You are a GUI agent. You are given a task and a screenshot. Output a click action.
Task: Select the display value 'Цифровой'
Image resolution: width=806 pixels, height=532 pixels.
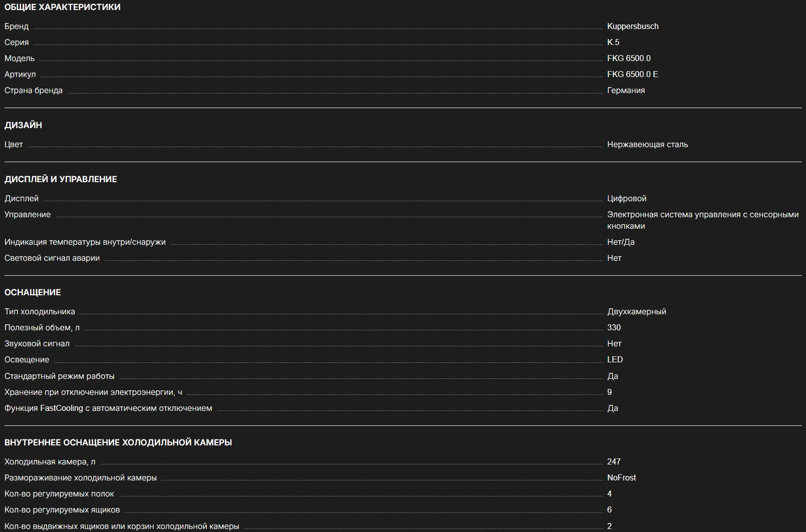pyautogui.click(x=627, y=198)
